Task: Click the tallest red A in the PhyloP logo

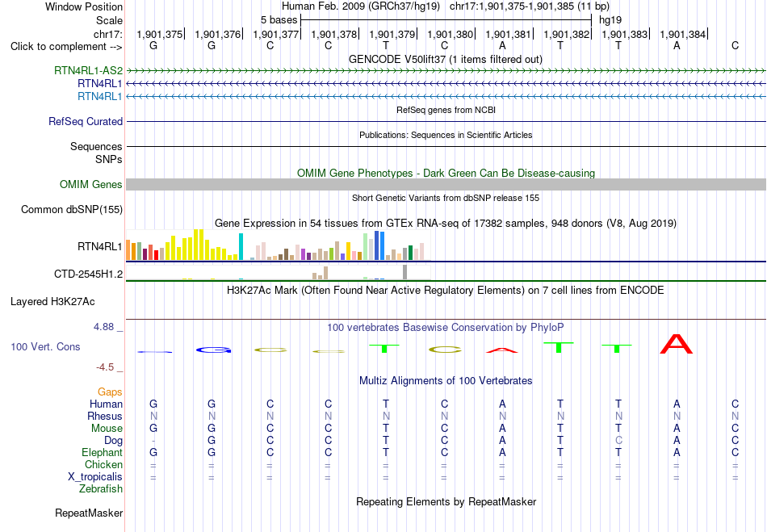Action: 677,344
